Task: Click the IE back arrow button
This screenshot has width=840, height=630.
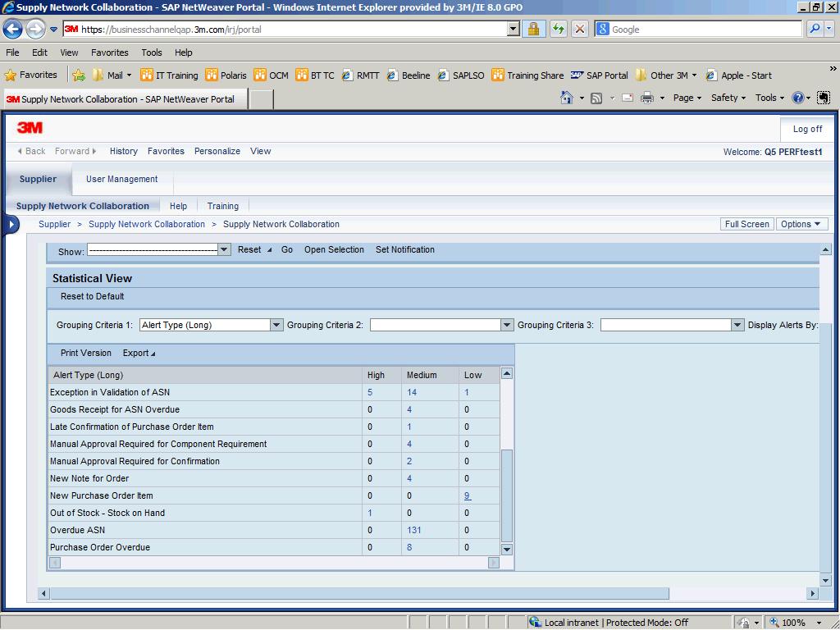Action: pos(13,29)
